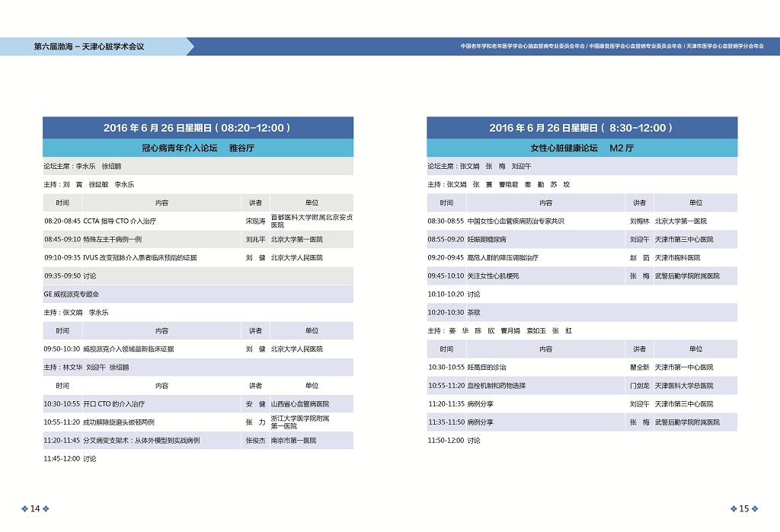Select the topic '开口 CTO 的介入治疗'
Viewport: 780px width, 532px height.
114,403
